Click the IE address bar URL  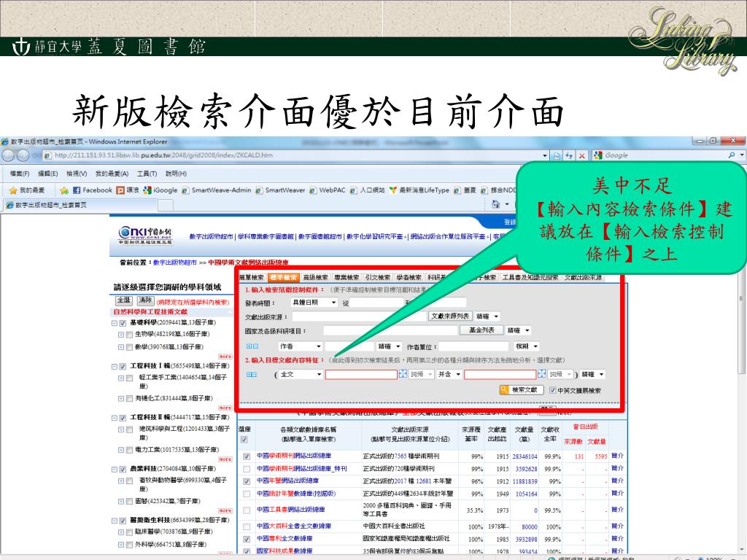[164, 155]
